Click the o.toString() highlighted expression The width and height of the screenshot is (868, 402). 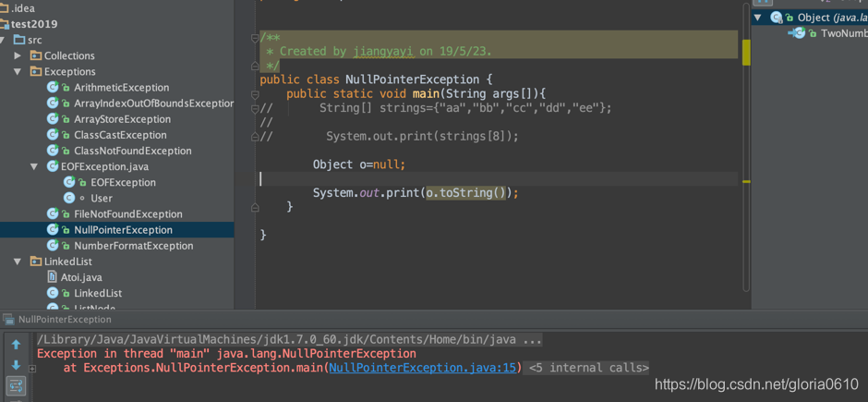click(x=465, y=193)
